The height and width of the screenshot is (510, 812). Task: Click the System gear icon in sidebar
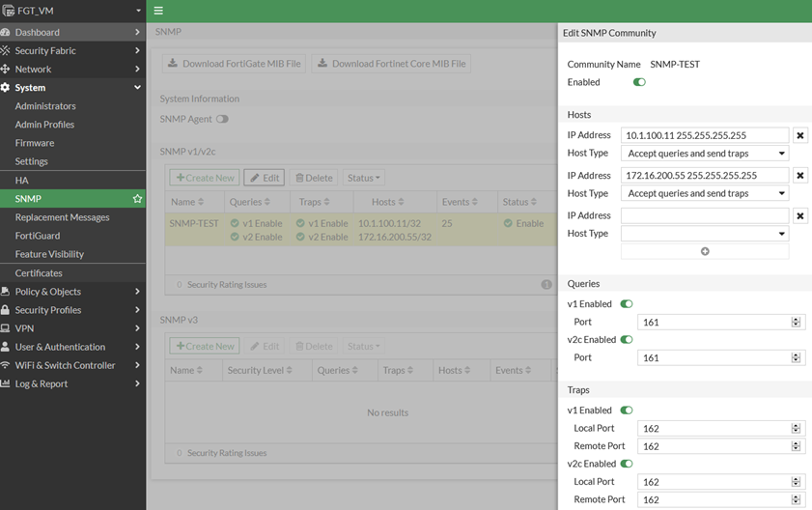(6, 88)
